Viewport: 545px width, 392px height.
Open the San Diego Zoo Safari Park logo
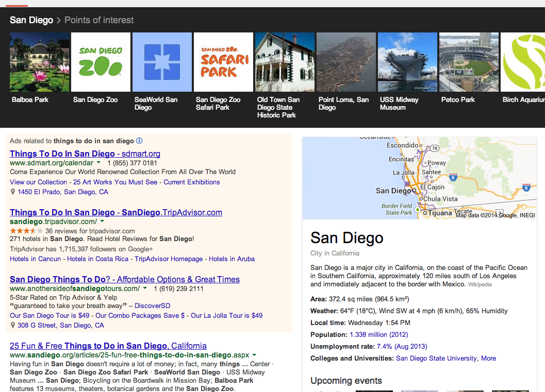pos(223,62)
